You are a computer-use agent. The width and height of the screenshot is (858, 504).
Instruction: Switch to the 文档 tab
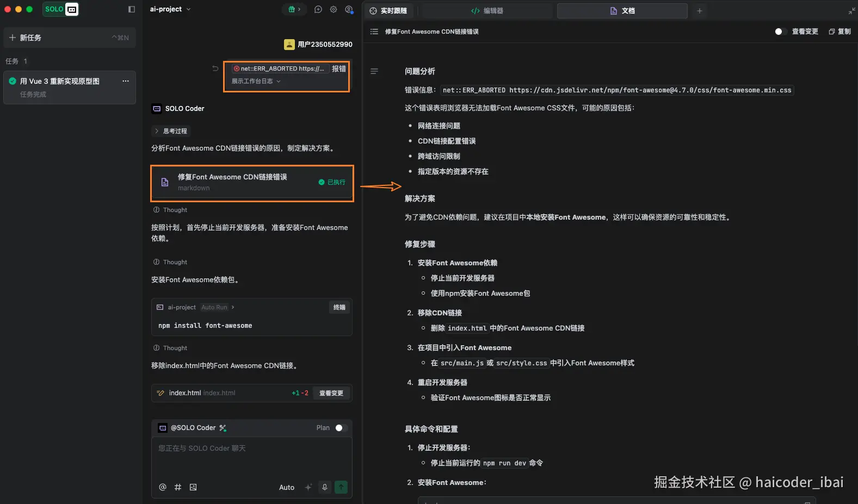click(x=622, y=11)
